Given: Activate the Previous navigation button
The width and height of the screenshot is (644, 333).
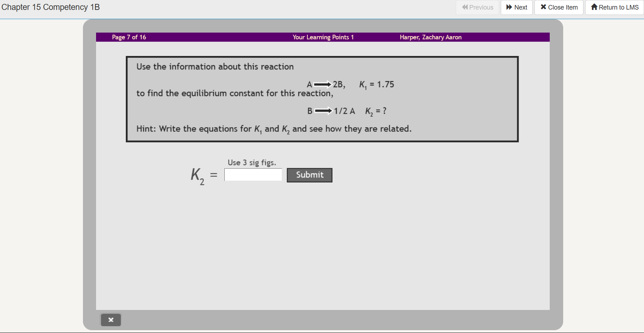Looking at the screenshot, I should (x=477, y=7).
